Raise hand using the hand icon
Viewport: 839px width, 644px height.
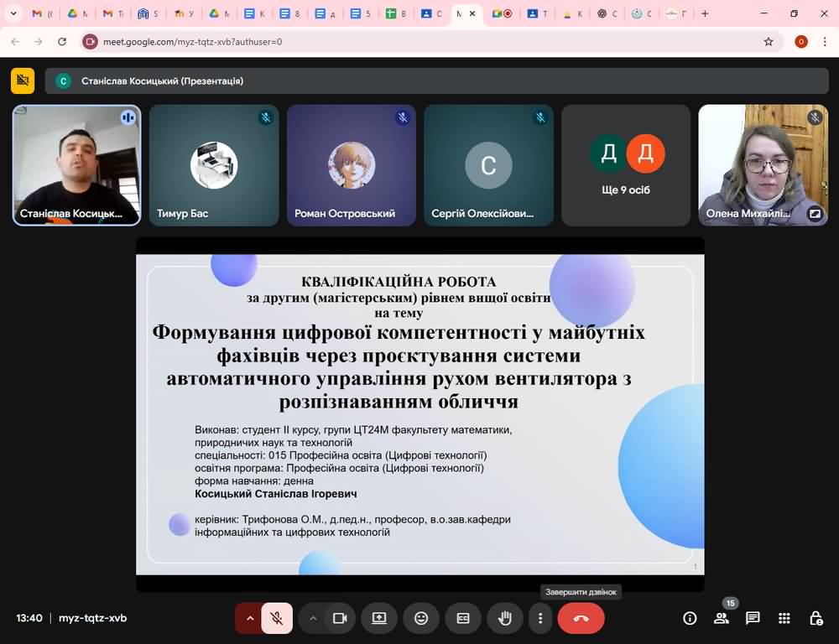point(504,618)
